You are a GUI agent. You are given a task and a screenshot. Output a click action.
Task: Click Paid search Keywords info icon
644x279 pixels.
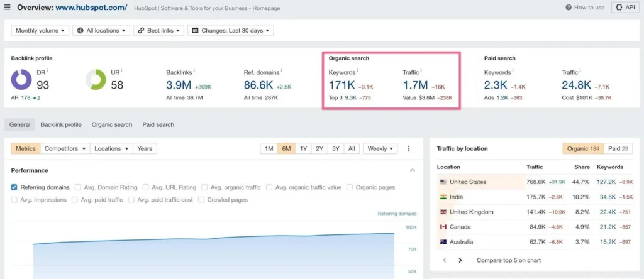(x=513, y=70)
